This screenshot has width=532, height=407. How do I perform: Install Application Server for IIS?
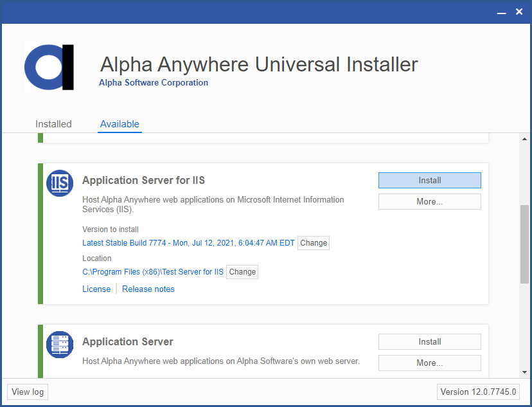pos(430,180)
